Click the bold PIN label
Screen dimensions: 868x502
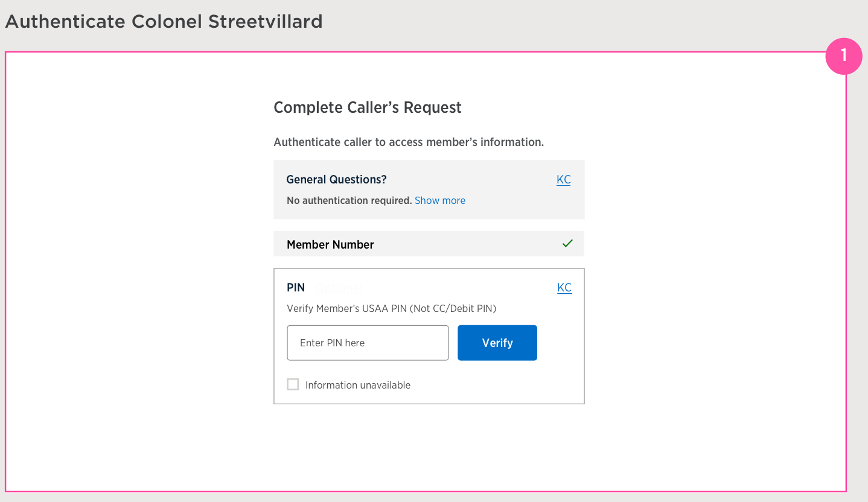296,288
